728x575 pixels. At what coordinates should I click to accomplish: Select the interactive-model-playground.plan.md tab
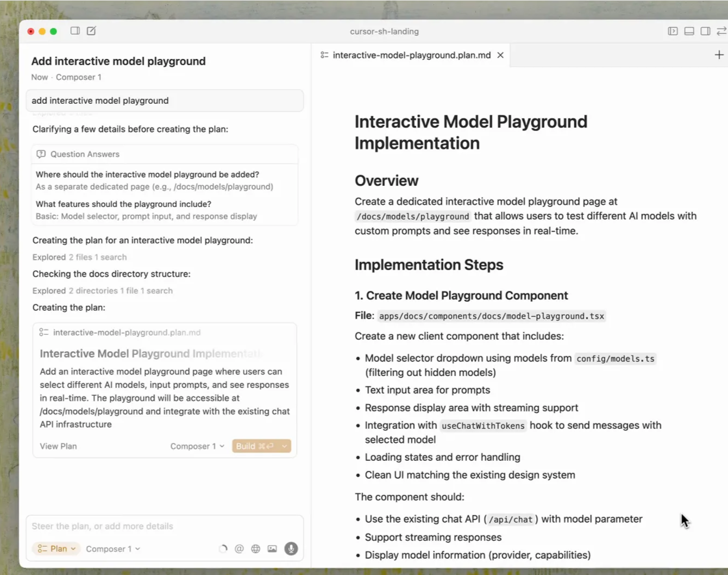click(x=411, y=55)
